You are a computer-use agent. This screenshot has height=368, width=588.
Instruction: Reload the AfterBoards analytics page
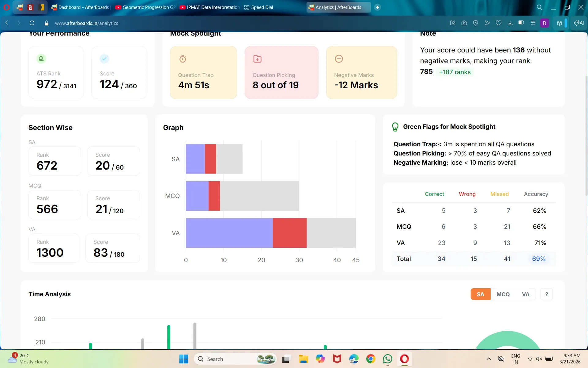click(32, 23)
